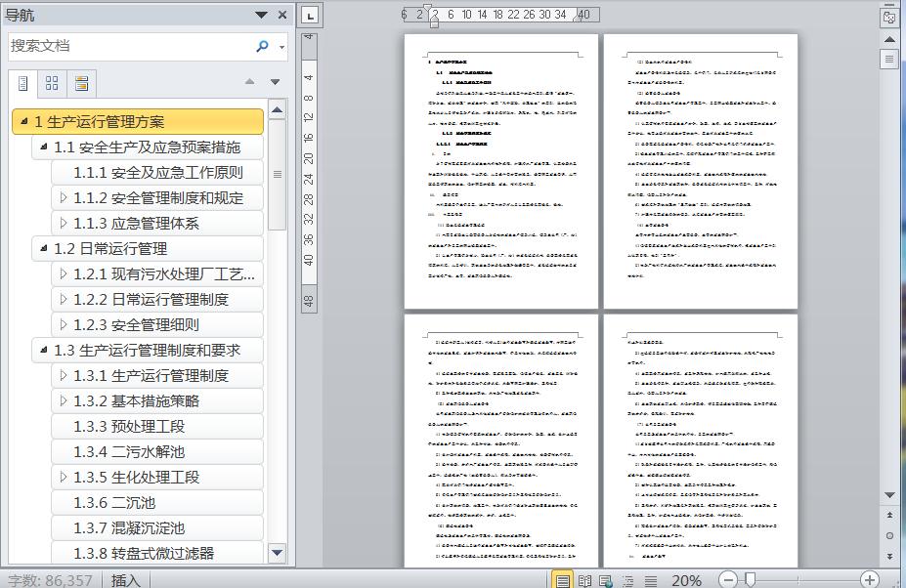Jump to next heading with down arrow
This screenshot has height=588, width=906.
click(x=275, y=82)
